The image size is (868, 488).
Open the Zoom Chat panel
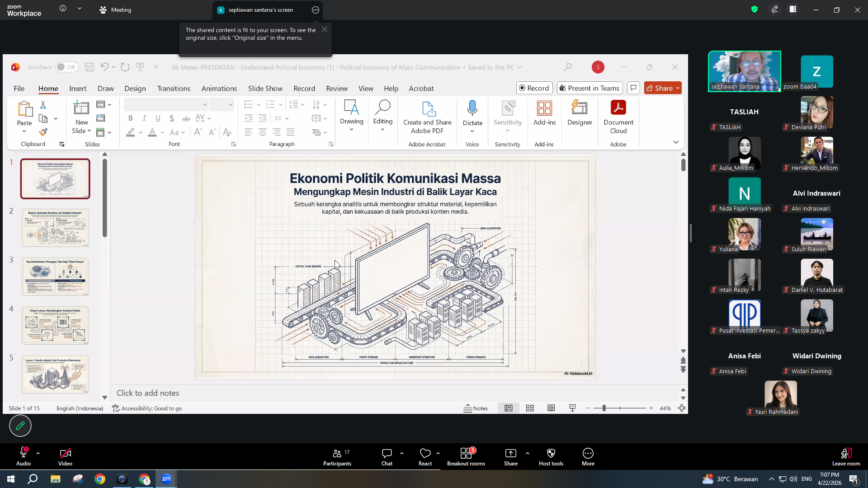pyautogui.click(x=387, y=456)
